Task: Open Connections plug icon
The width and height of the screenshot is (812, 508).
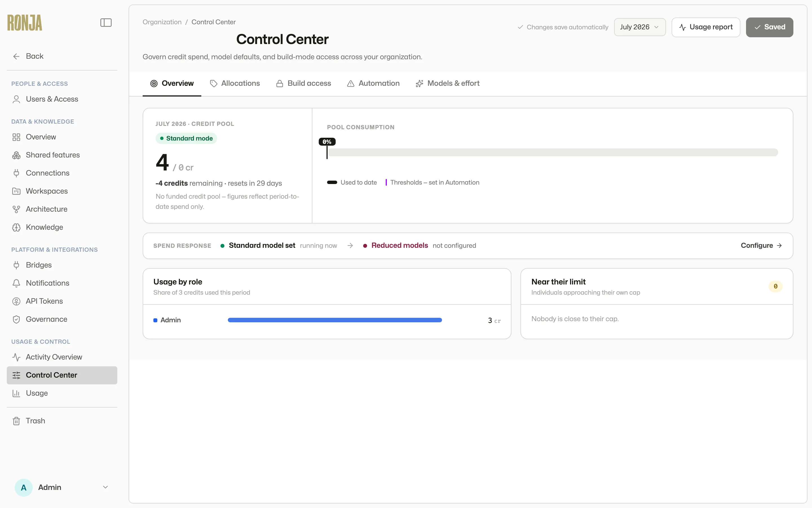Action: (16, 173)
